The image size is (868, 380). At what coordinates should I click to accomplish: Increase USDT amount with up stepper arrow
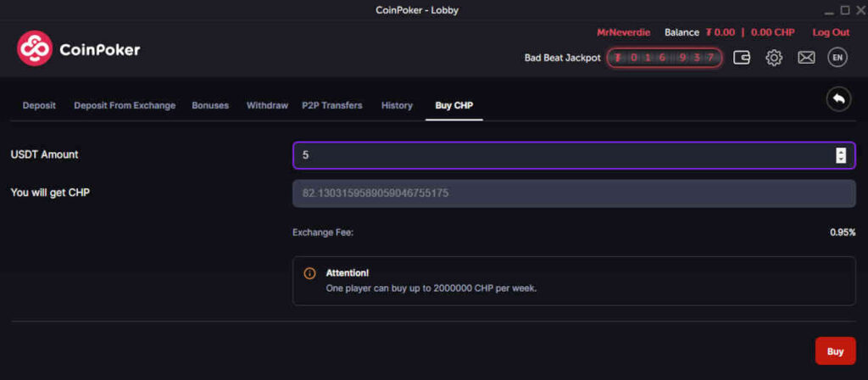tap(841, 152)
